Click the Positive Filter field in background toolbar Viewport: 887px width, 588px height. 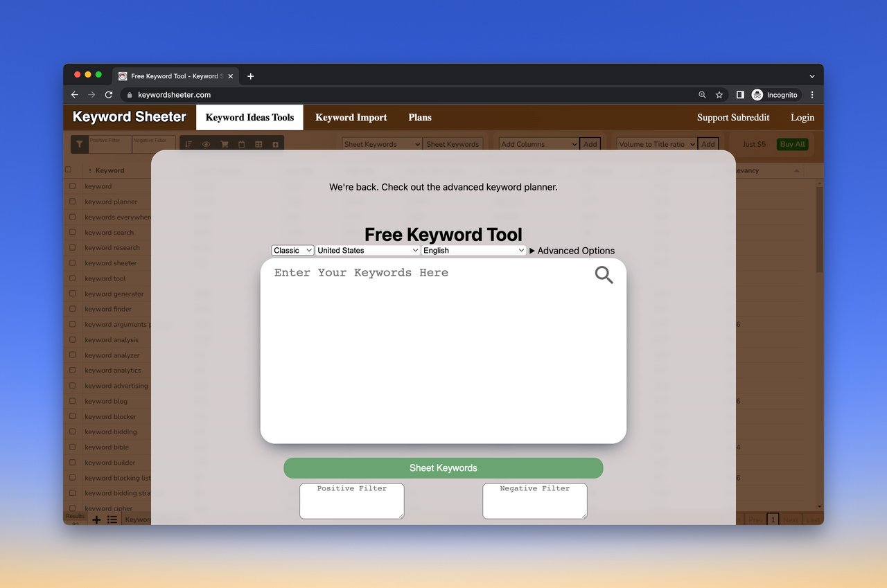pos(109,144)
